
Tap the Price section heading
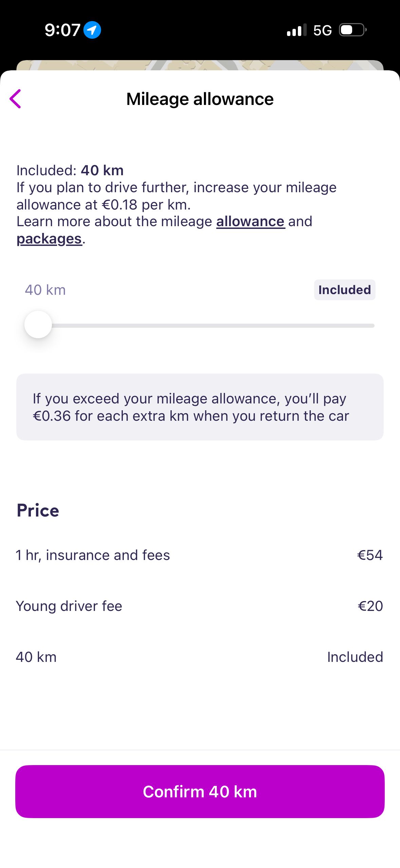pyautogui.click(x=38, y=510)
